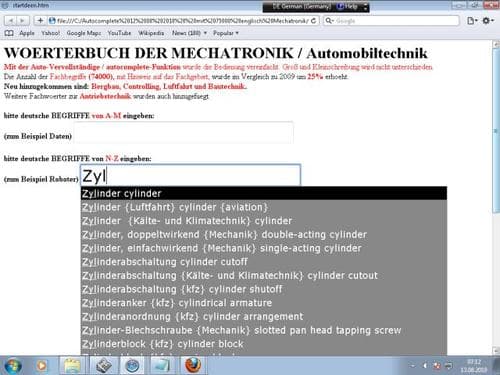Open the page menu icon

coord(472,21)
